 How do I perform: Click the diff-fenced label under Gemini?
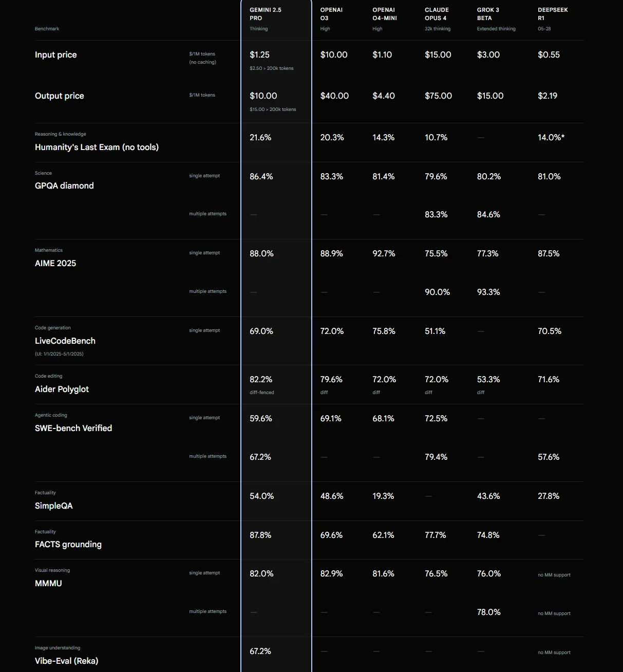point(262,393)
